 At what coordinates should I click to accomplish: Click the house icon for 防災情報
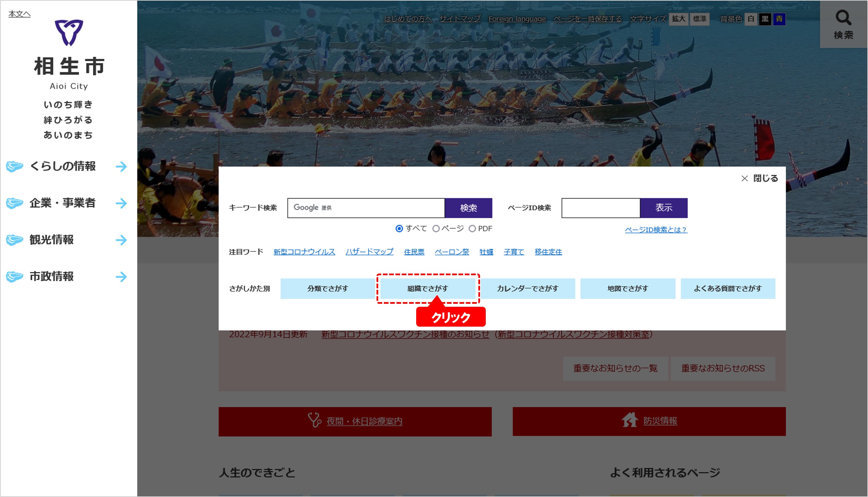tap(630, 420)
